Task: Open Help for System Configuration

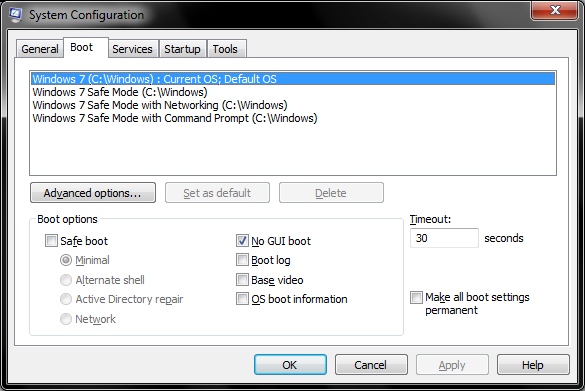Action: [533, 365]
